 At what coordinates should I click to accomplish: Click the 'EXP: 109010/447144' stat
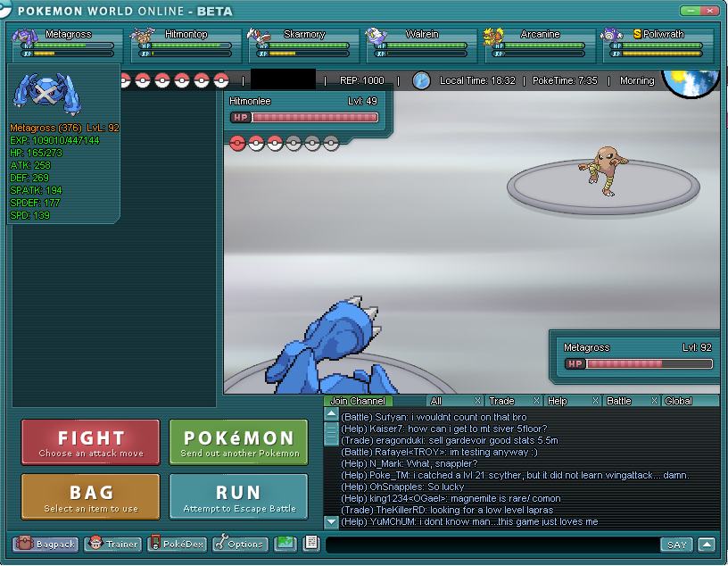click(x=54, y=140)
